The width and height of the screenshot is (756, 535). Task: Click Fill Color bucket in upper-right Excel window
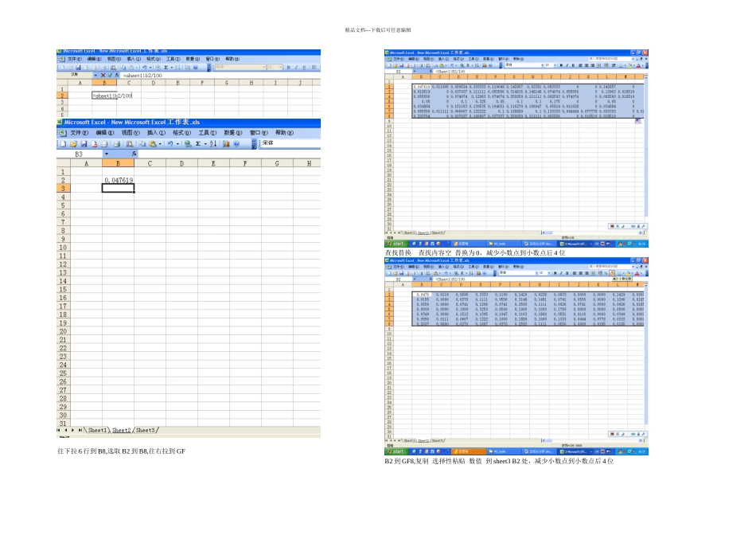[629, 65]
